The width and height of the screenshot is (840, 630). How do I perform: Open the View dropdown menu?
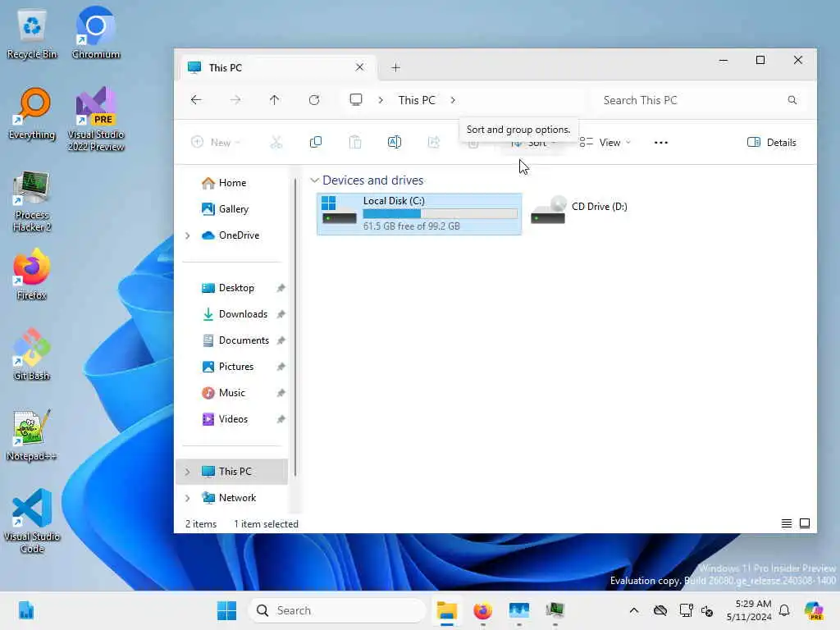click(x=605, y=142)
